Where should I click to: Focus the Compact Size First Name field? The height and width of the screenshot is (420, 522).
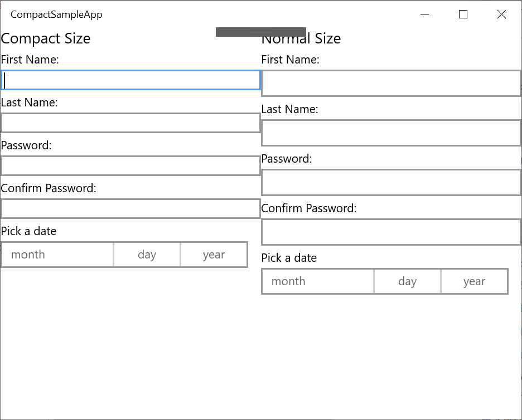pos(130,80)
